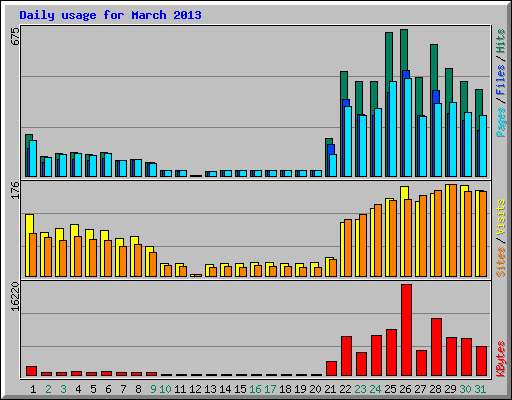
Task: Click the "Daily usage for March 2013" title
Action: [110, 15]
